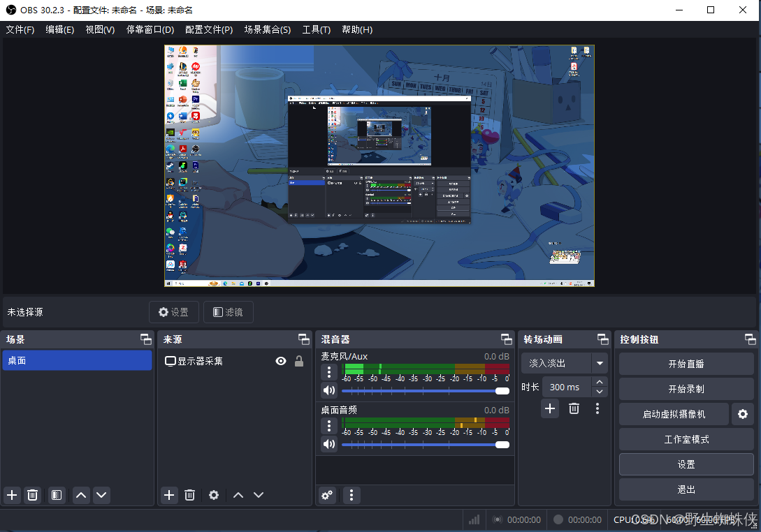Screen dimensions: 761x532
Task: Toggle lock on 显示器采集 source
Action: [299, 361]
